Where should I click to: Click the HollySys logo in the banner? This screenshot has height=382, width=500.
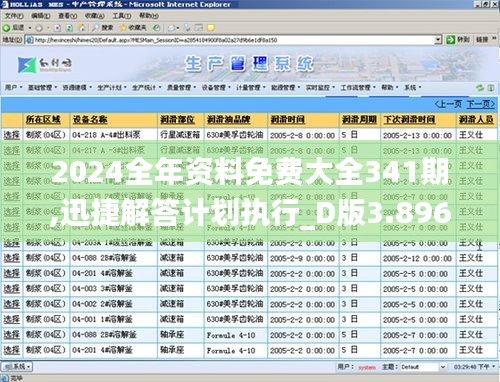(x=45, y=65)
